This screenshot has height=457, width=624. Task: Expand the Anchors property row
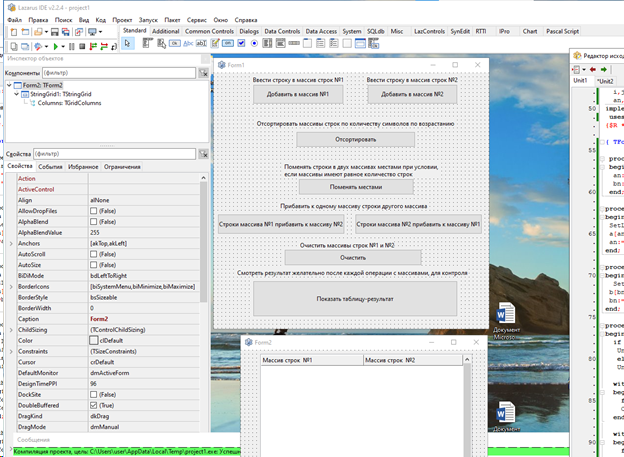[10, 244]
